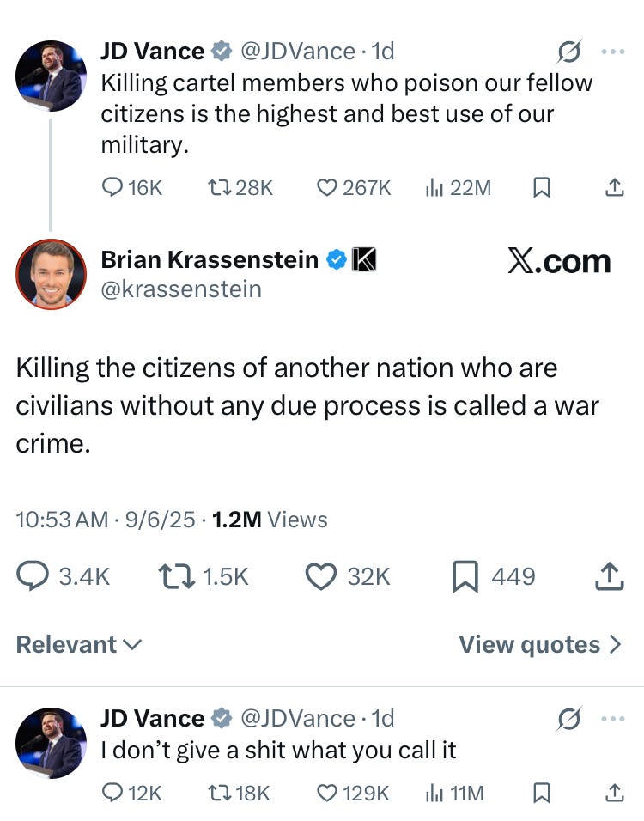Bookmark Brian Krassenstein's tweet
Screen dimensions: 644x821
coord(465,576)
